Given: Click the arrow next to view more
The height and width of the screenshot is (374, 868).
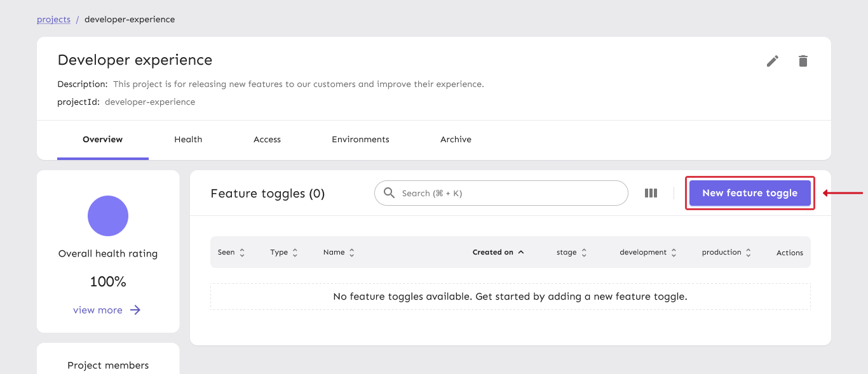Looking at the screenshot, I should [x=135, y=310].
